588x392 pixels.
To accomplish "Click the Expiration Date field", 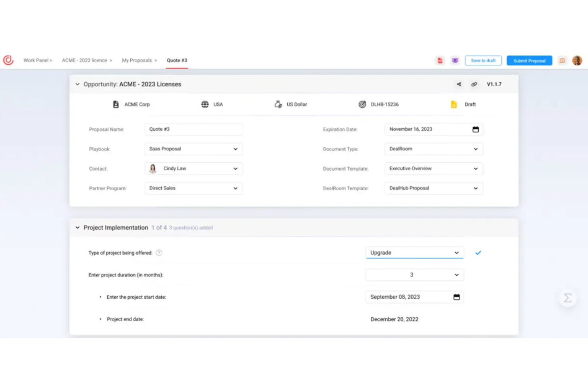I will [434, 129].
